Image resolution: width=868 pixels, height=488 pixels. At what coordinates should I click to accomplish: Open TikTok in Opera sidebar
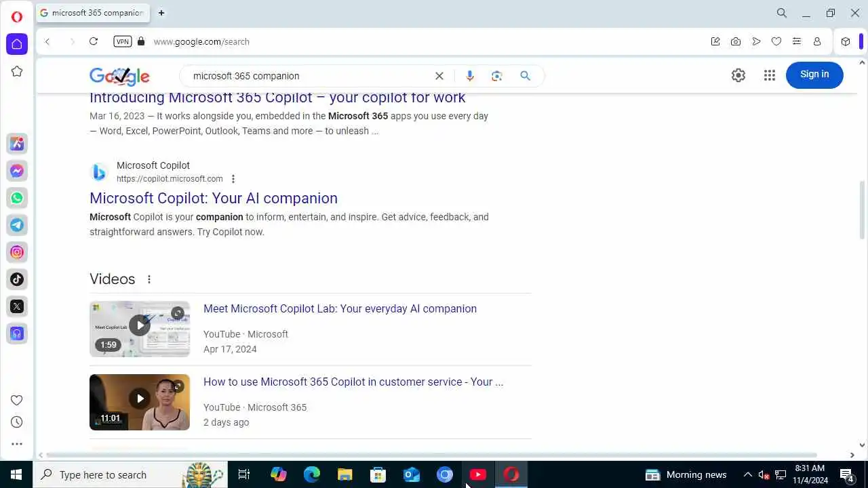[17, 279]
